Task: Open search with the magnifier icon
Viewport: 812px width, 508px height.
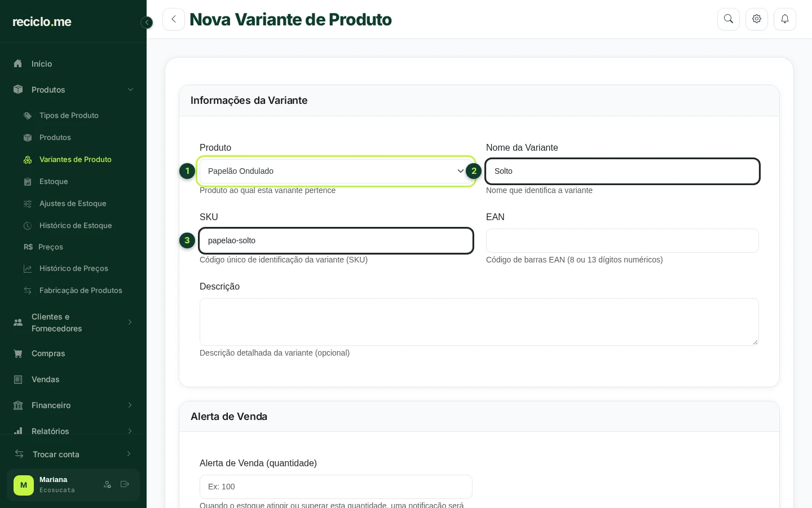Action: click(x=729, y=19)
